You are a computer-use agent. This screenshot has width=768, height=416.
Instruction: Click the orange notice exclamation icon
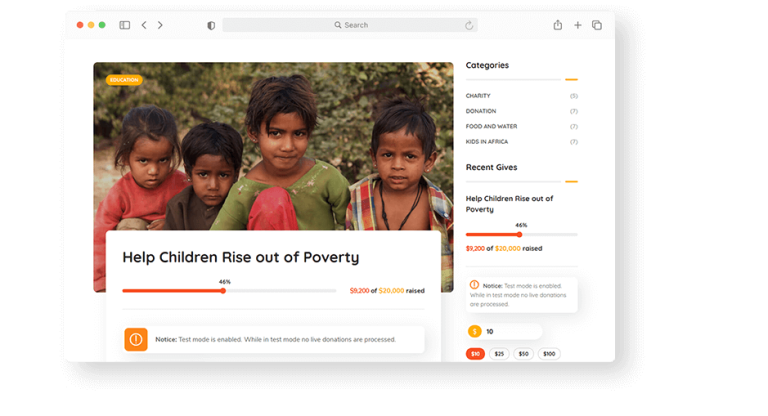[136, 339]
